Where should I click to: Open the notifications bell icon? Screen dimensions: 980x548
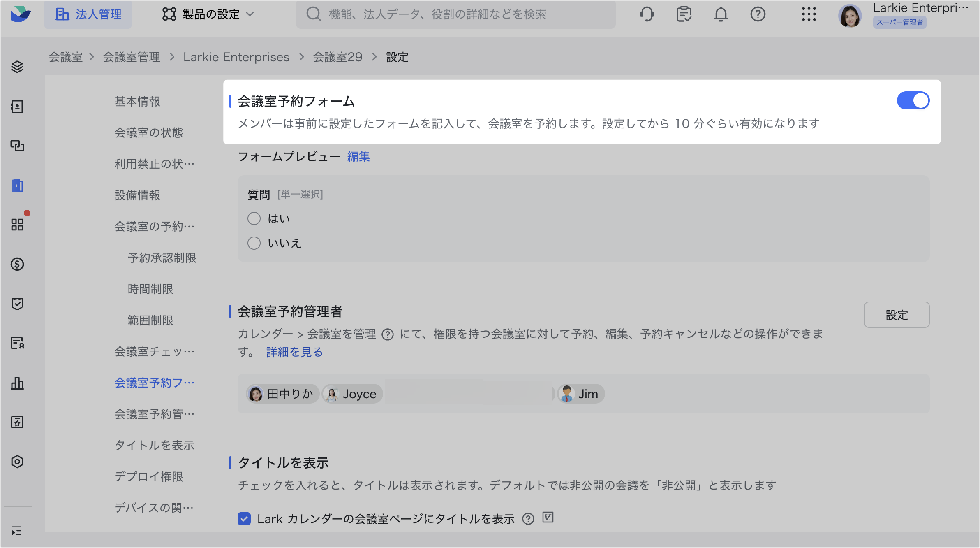(721, 14)
